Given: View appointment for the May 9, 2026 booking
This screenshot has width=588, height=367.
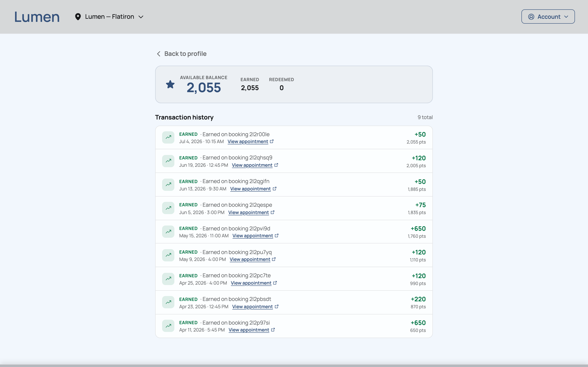Looking at the screenshot, I should click(250, 259).
